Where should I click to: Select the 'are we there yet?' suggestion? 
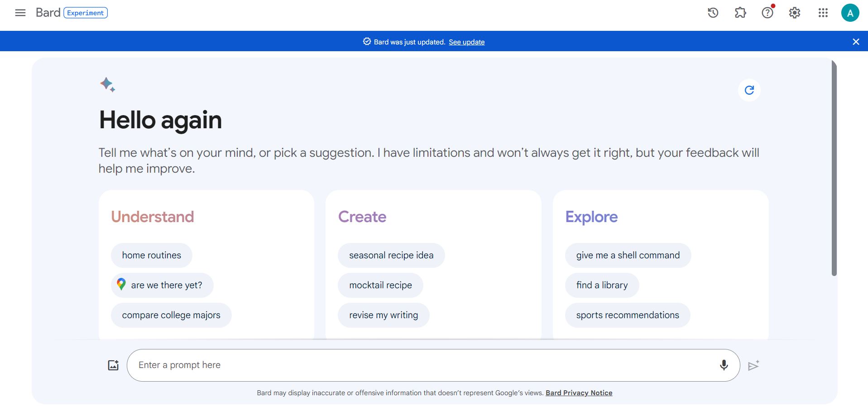pyautogui.click(x=162, y=285)
